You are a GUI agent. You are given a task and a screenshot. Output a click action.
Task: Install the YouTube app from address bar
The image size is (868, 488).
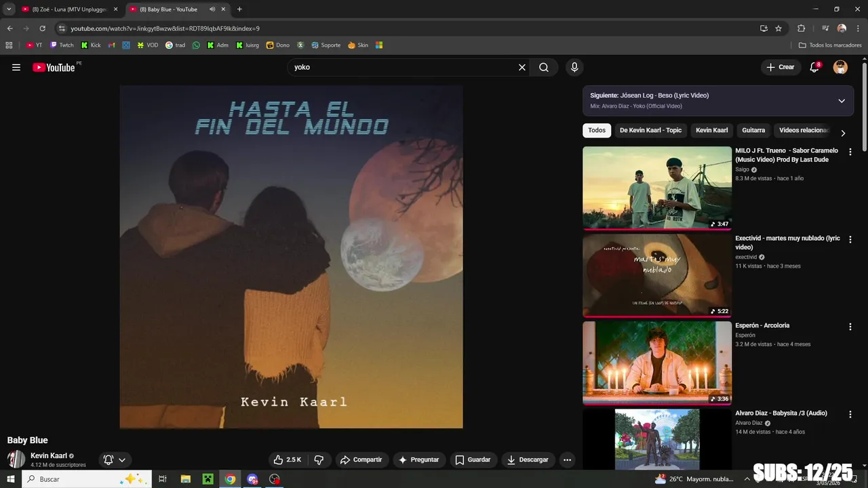tap(764, 28)
